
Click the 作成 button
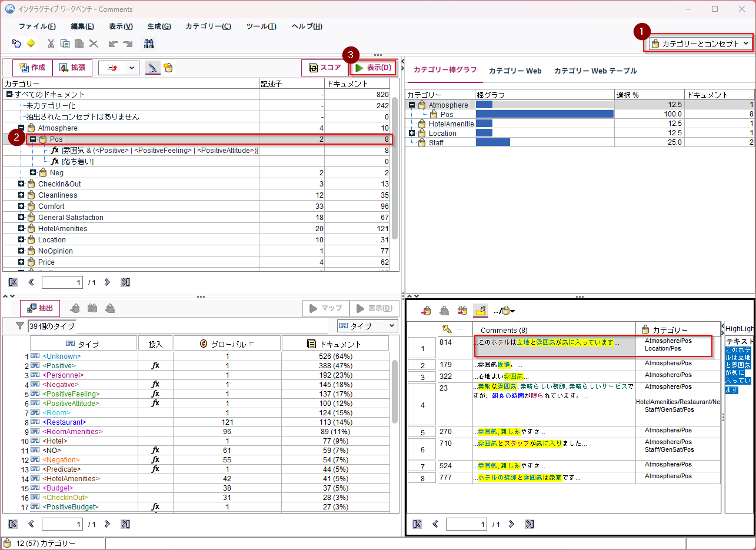tap(32, 68)
